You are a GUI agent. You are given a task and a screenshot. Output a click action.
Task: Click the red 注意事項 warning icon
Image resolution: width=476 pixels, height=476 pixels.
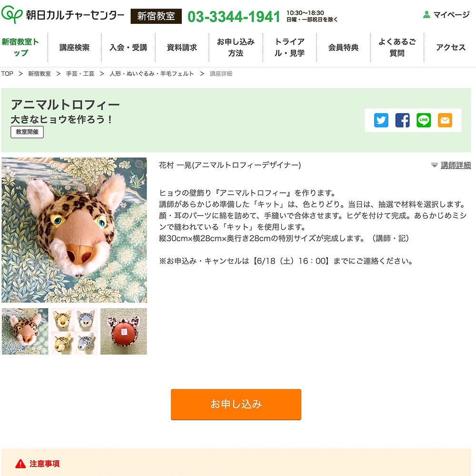tap(20, 464)
